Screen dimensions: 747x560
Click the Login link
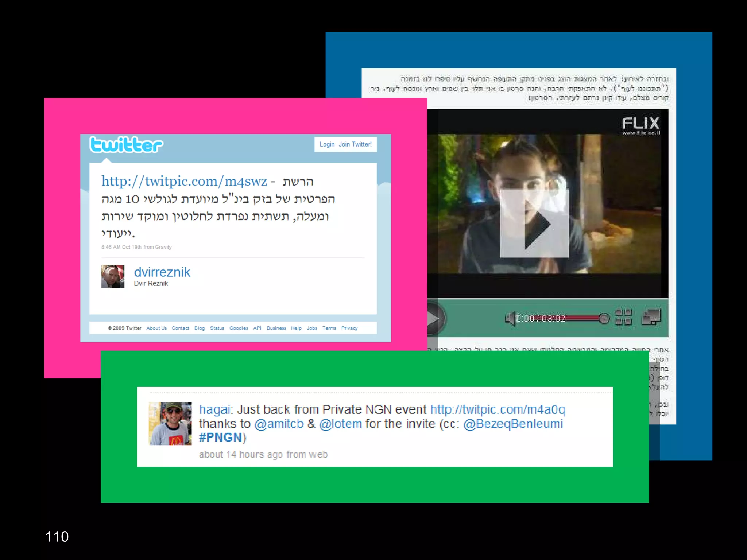(x=327, y=144)
